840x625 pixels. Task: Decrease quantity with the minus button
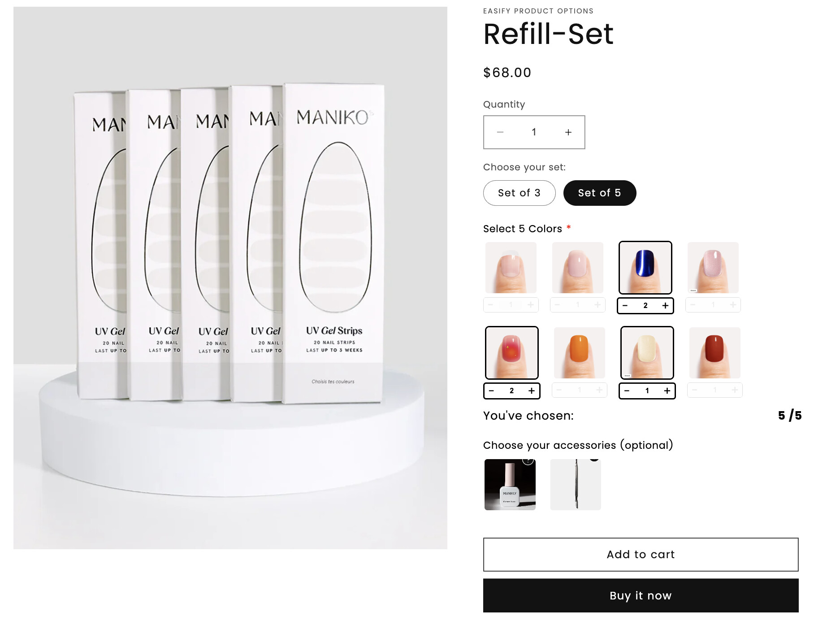click(500, 132)
